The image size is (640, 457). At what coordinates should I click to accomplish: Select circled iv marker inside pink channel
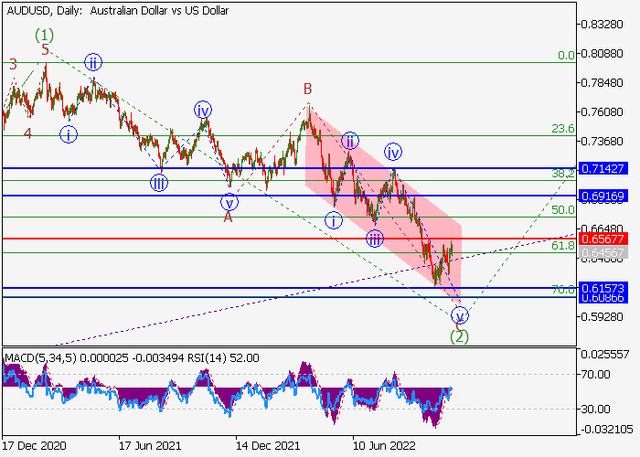394,152
